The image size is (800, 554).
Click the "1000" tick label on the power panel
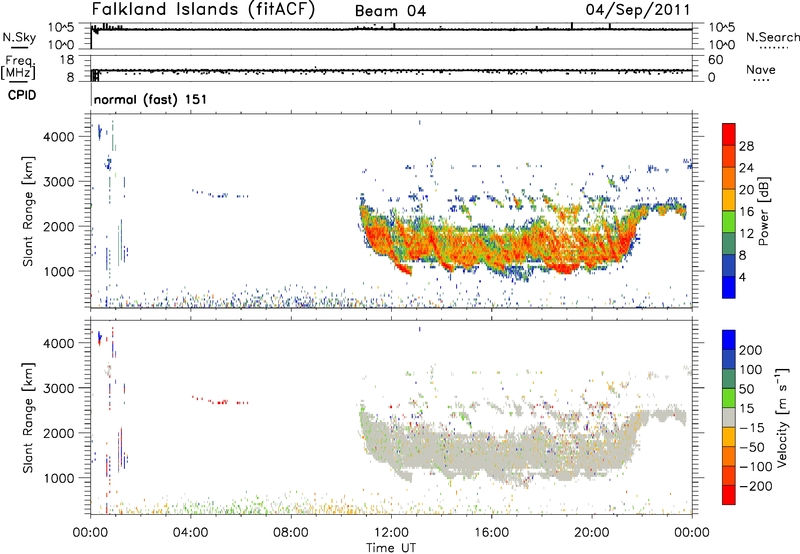click(59, 271)
